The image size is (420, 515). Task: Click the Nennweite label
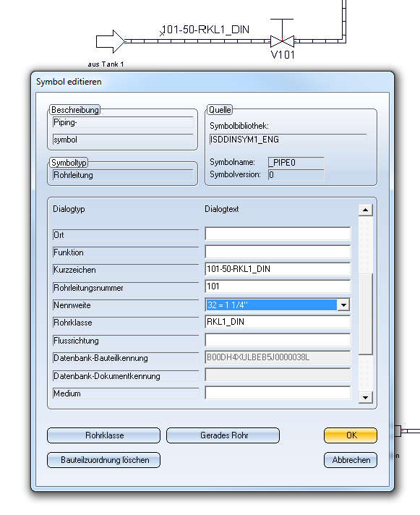click(126, 305)
